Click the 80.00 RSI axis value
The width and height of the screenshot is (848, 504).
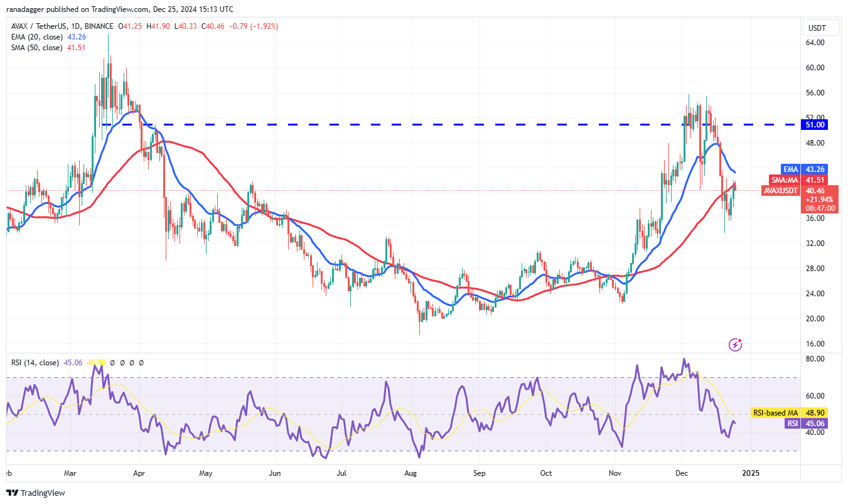point(815,359)
